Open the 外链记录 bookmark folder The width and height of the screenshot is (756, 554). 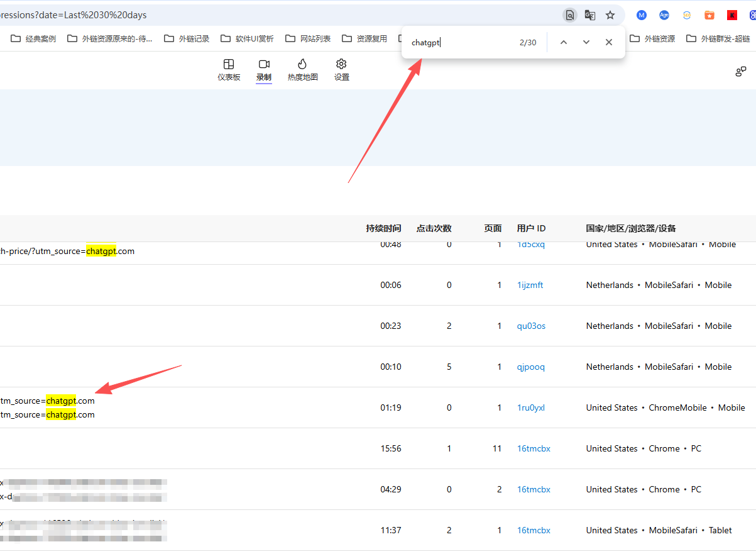tap(187, 38)
